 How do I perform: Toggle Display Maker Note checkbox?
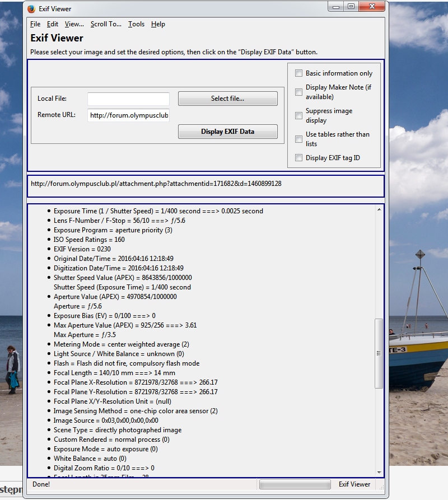[299, 92]
